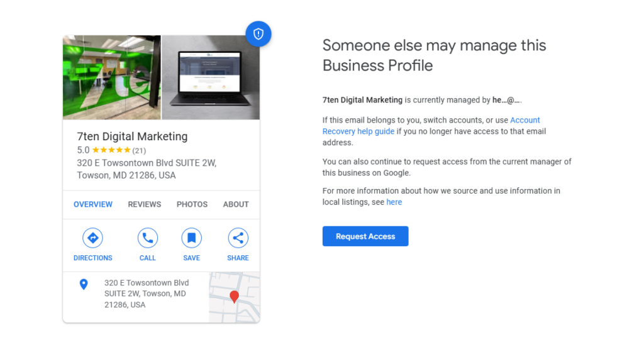Image resolution: width=644 pixels, height=340 pixels.
Task: Open the About tab
Action: pos(236,204)
